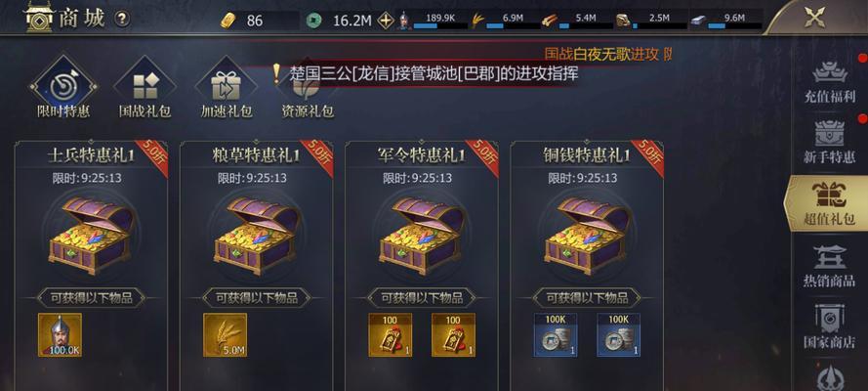Click the 189.9K soldier resource bar

coord(434,21)
